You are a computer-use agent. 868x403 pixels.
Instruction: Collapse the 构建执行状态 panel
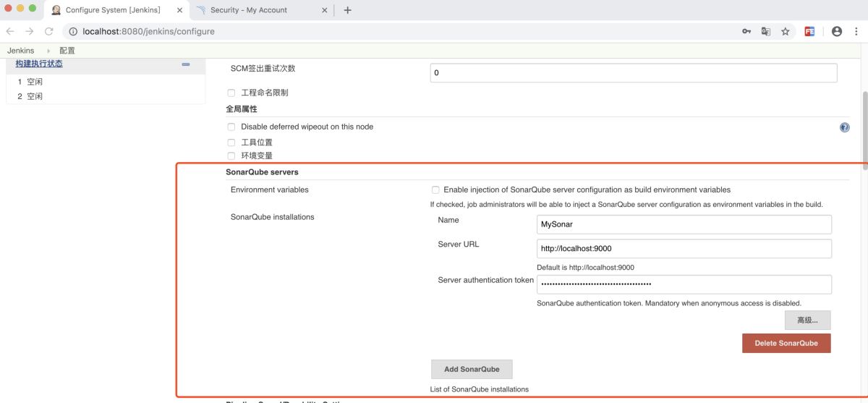[186, 64]
